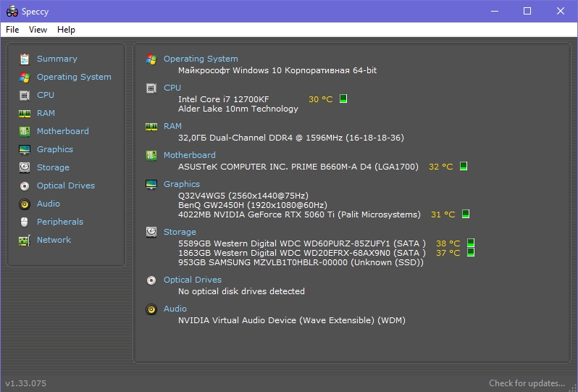Click the CPU chip icon in sidebar
Image resolution: width=578 pixels, height=392 pixels.
[25, 95]
